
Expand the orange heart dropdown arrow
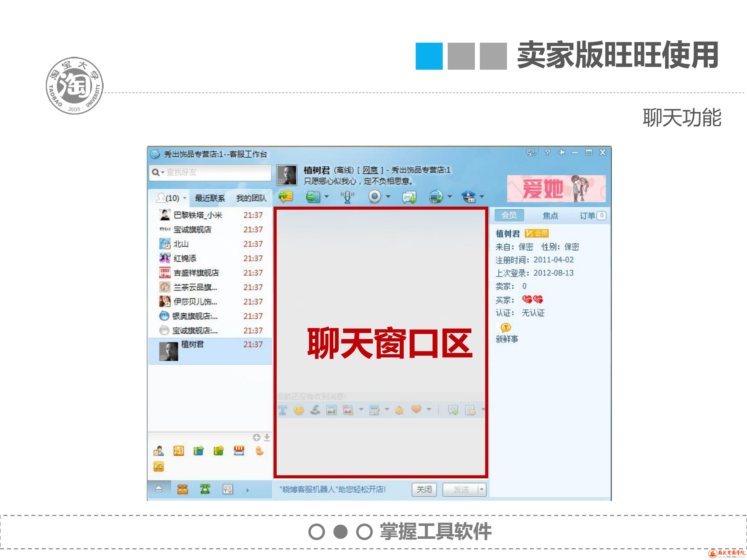point(429,409)
